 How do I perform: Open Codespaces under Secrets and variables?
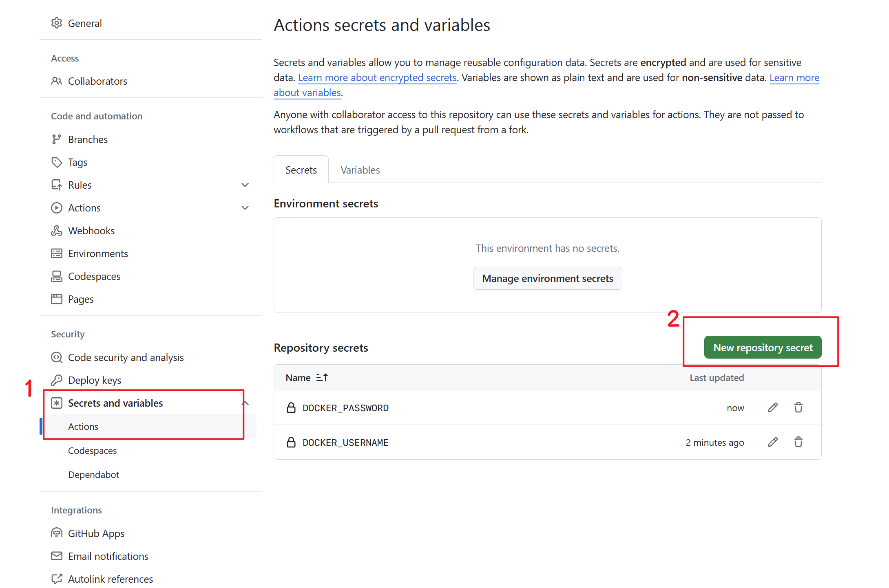[x=92, y=451]
